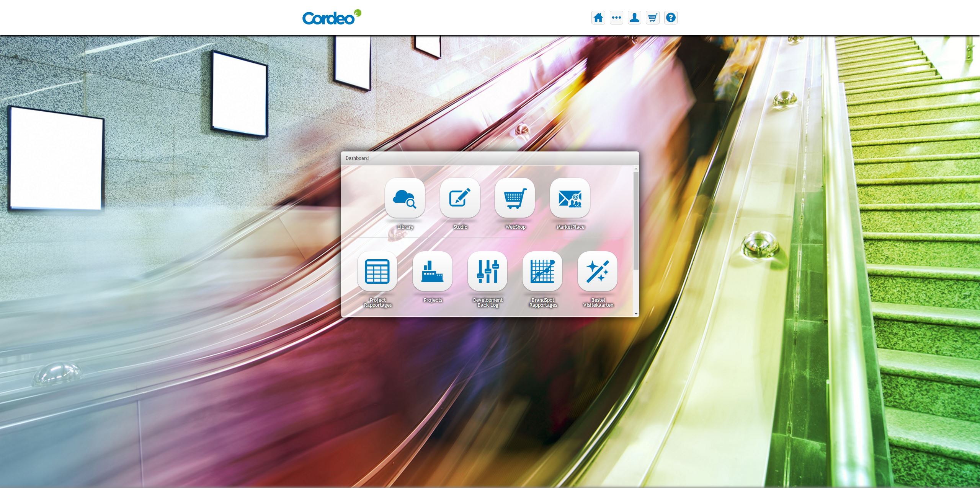Open BrandSpot Rapportages chart icon

542,271
